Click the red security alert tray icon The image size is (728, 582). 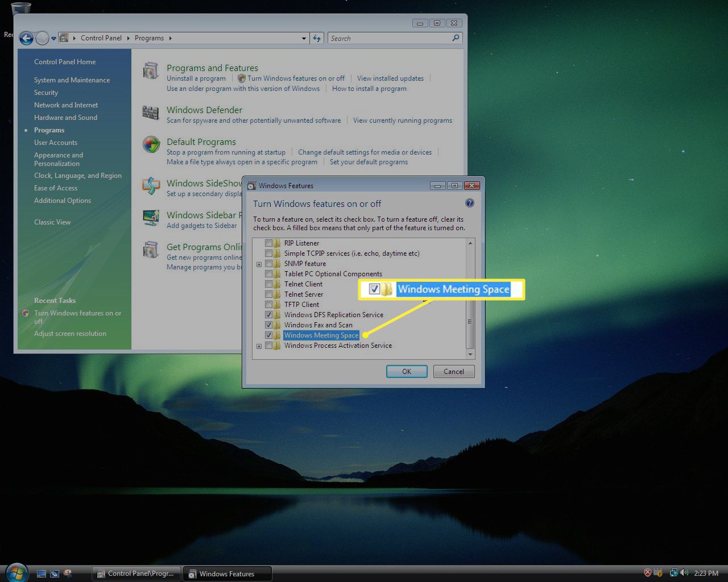coord(647,573)
